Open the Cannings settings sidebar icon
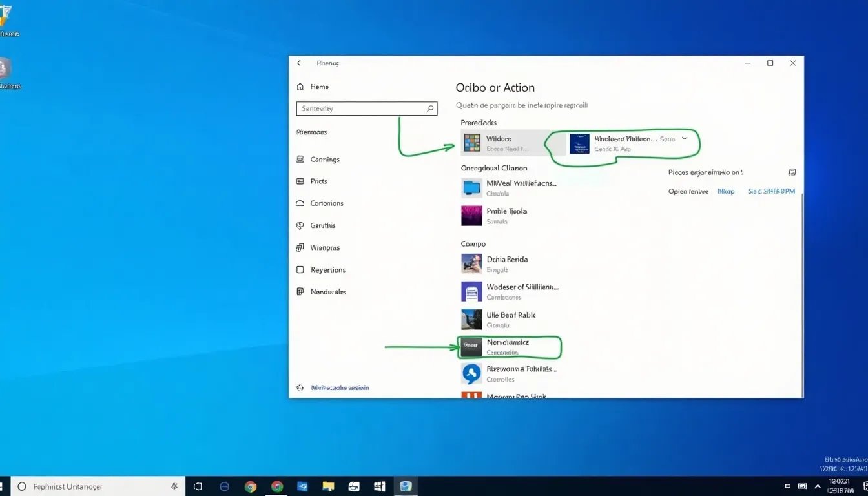 [300, 159]
